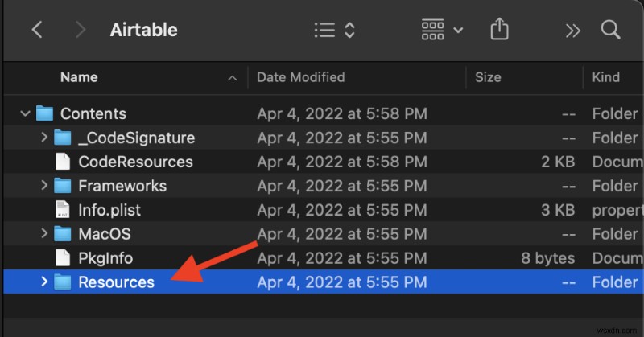Viewport: 644px width, 337px height.
Task: Collapse the Contents folder
Action: (27, 114)
